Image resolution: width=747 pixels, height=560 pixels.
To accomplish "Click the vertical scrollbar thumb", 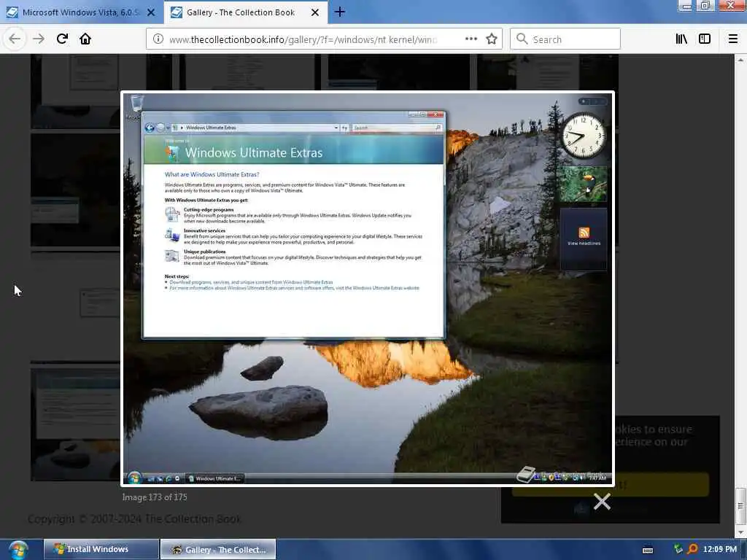I will click(x=740, y=506).
